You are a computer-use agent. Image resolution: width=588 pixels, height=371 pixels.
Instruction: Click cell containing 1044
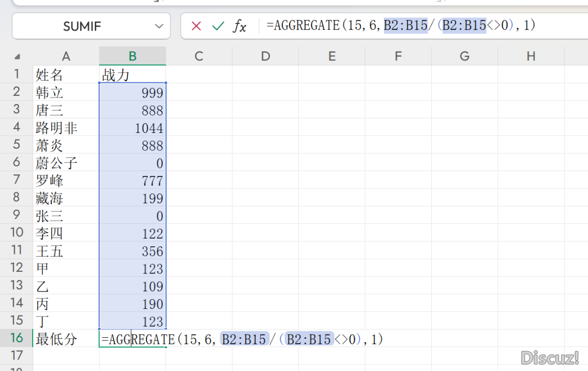132,128
